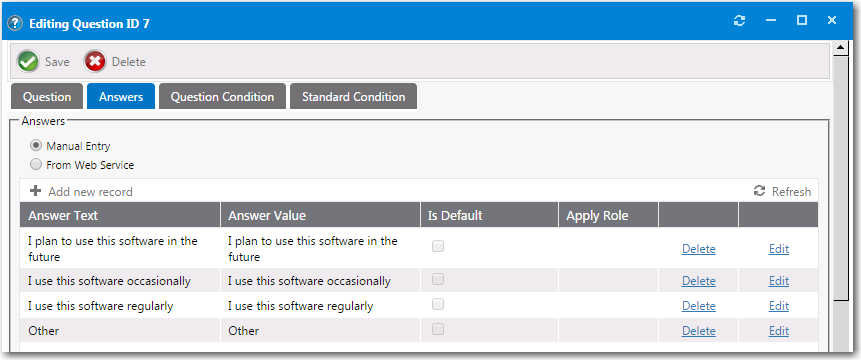Viewport: 861px width, 360px height.
Task: Click the help question mark icon
Action: (15, 24)
